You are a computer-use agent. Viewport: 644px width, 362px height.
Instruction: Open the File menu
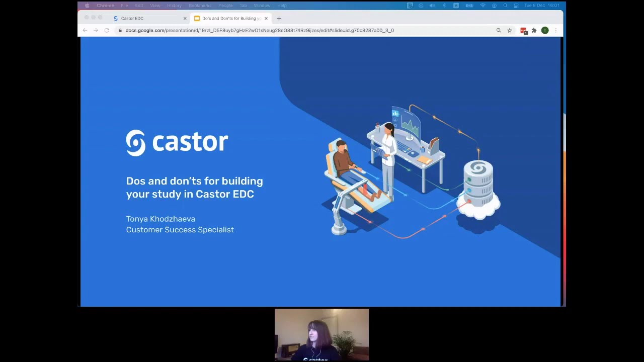[x=124, y=6]
